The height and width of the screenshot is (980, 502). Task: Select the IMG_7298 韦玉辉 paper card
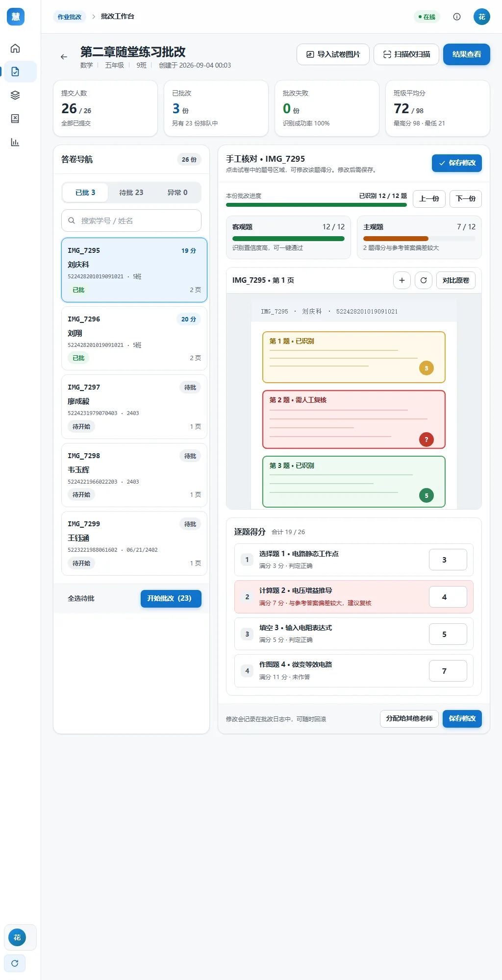point(134,475)
